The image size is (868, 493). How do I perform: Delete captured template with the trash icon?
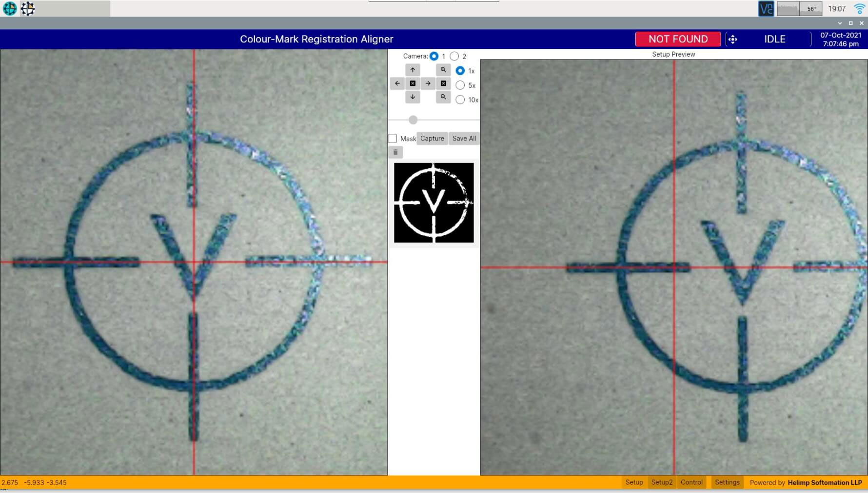395,152
